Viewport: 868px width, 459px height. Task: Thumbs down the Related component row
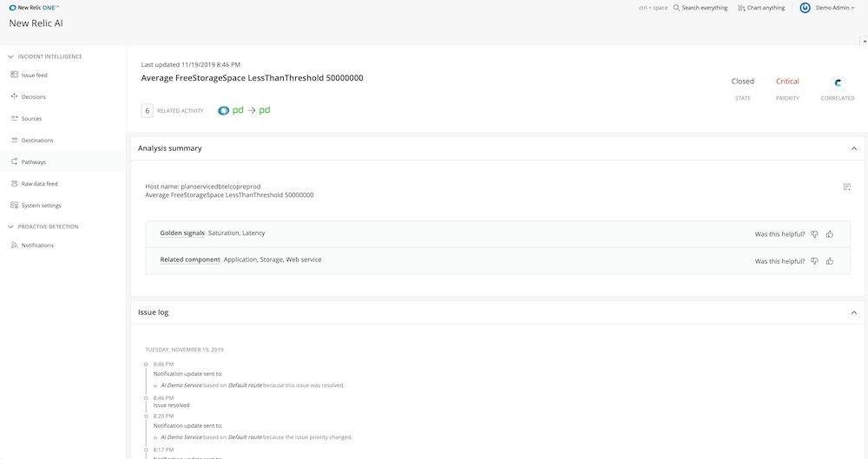coord(814,261)
